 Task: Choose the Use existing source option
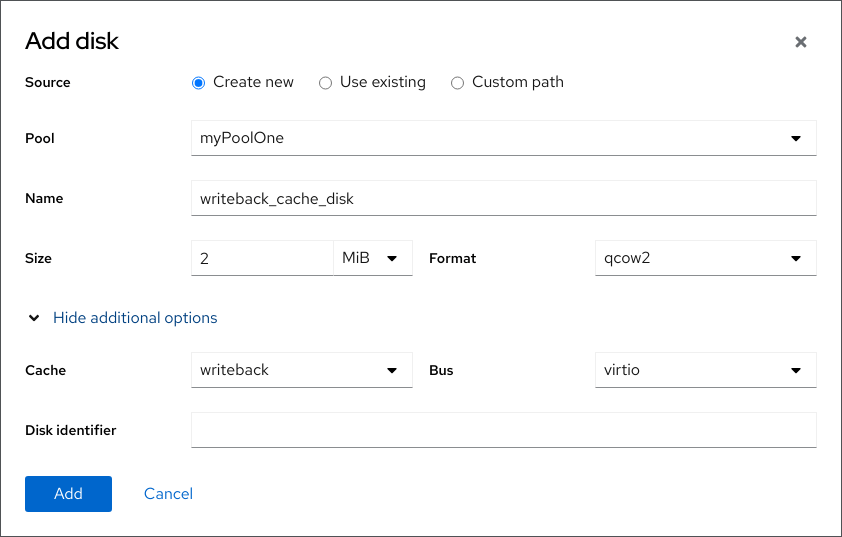pyautogui.click(x=325, y=83)
